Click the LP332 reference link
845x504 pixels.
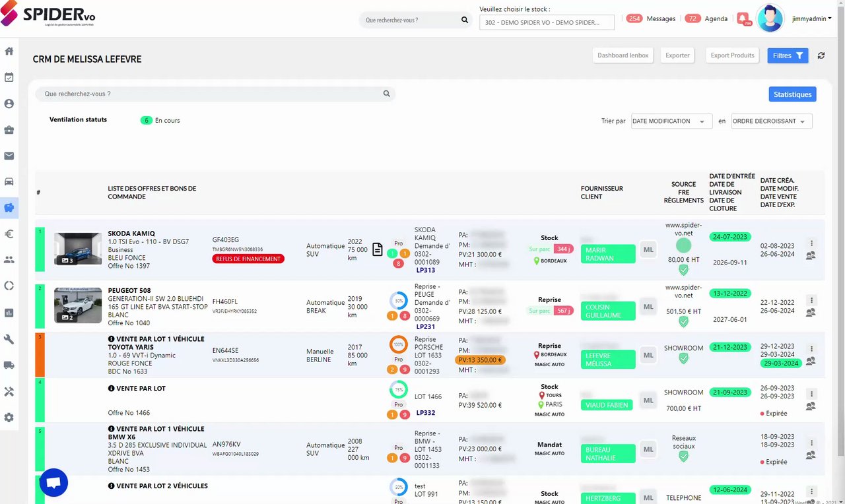tap(425, 413)
